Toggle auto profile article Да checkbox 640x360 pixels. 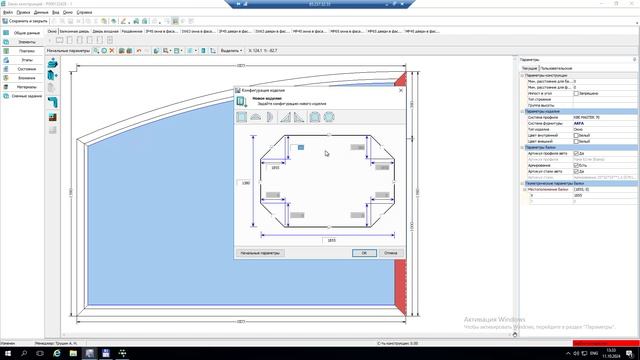(576, 153)
